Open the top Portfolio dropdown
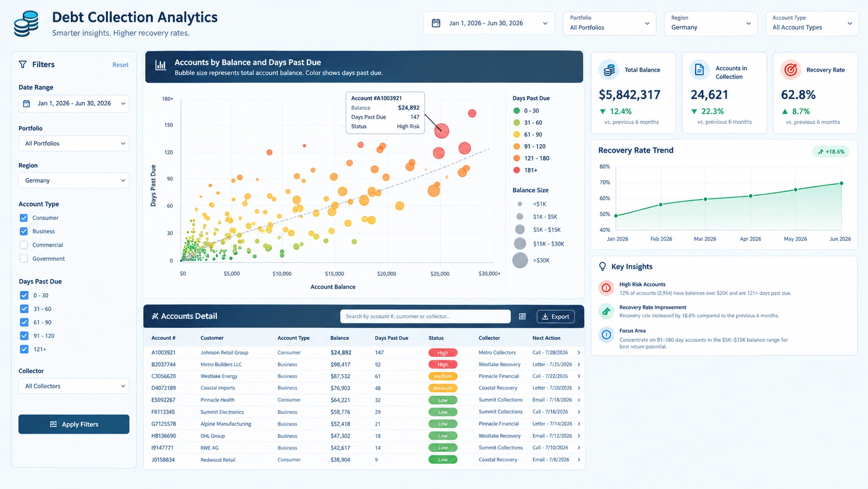Viewport: 868px width, 489px height. pos(609,23)
